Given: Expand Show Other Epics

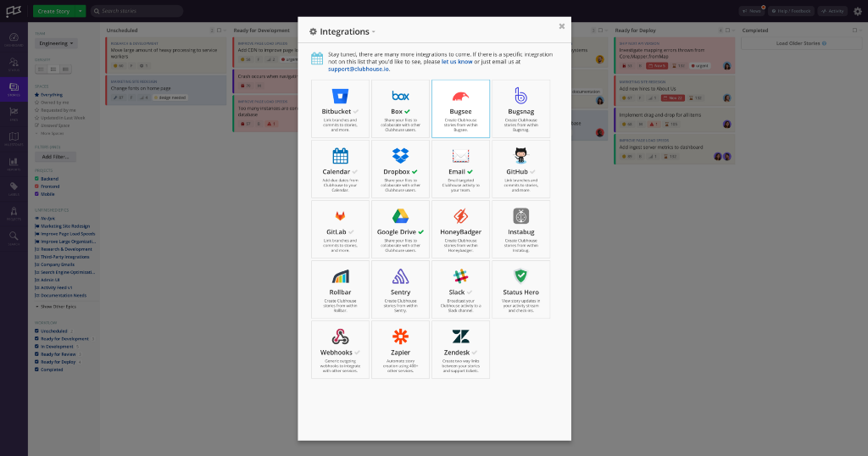Looking at the screenshot, I should 56,307.
